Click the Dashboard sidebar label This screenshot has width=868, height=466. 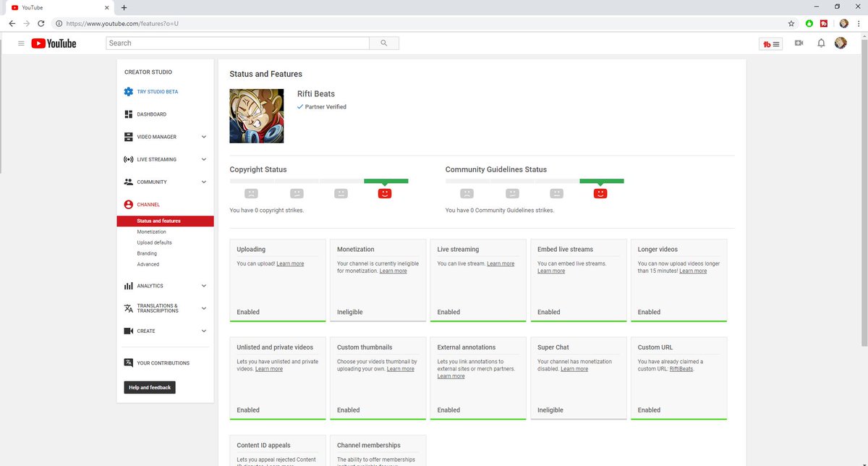click(x=152, y=114)
